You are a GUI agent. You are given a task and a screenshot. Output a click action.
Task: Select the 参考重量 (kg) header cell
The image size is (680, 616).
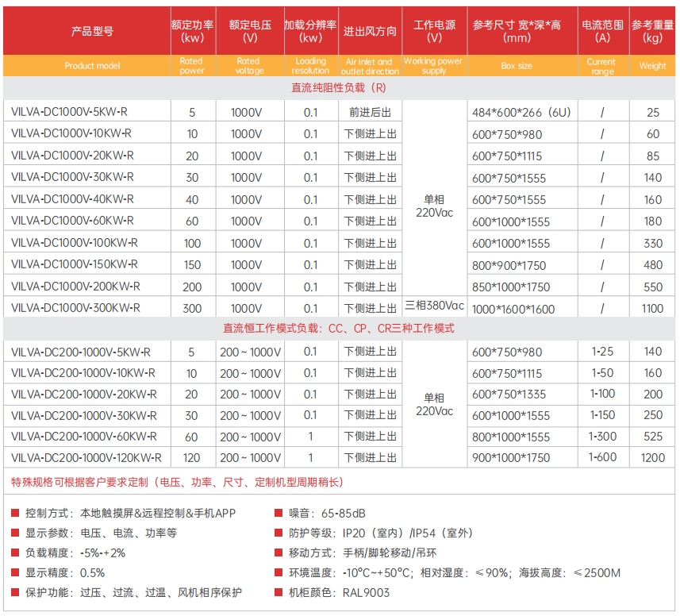(653, 32)
